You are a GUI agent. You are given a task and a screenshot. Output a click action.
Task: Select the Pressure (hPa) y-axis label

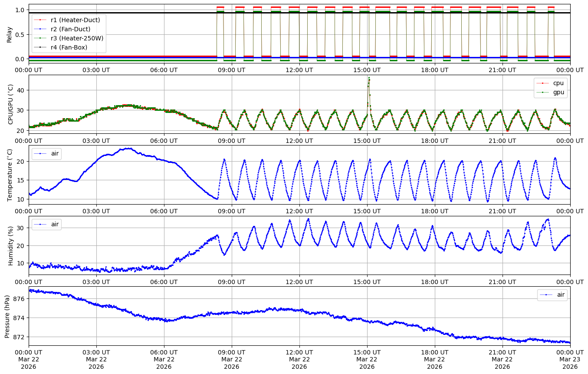(7, 316)
